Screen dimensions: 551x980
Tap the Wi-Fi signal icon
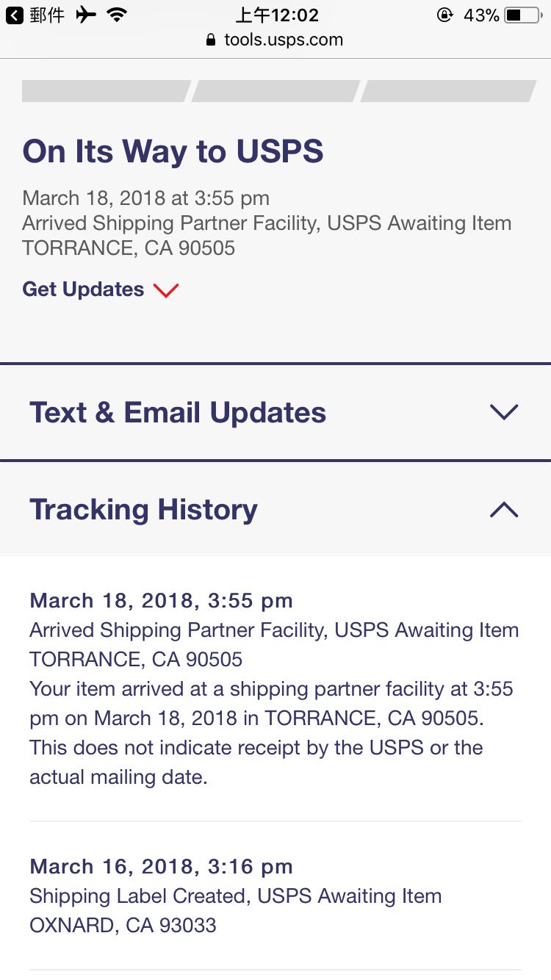[x=116, y=15]
